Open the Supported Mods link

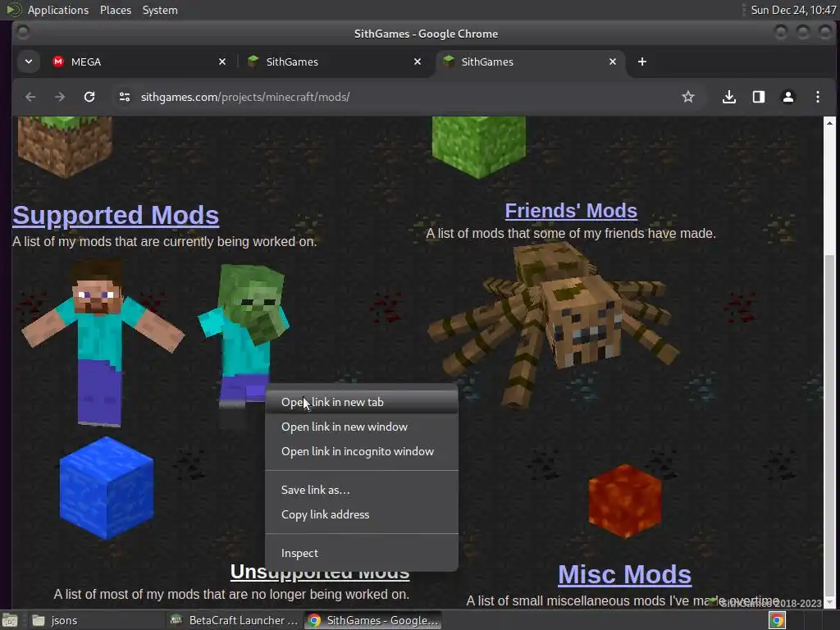tap(116, 215)
